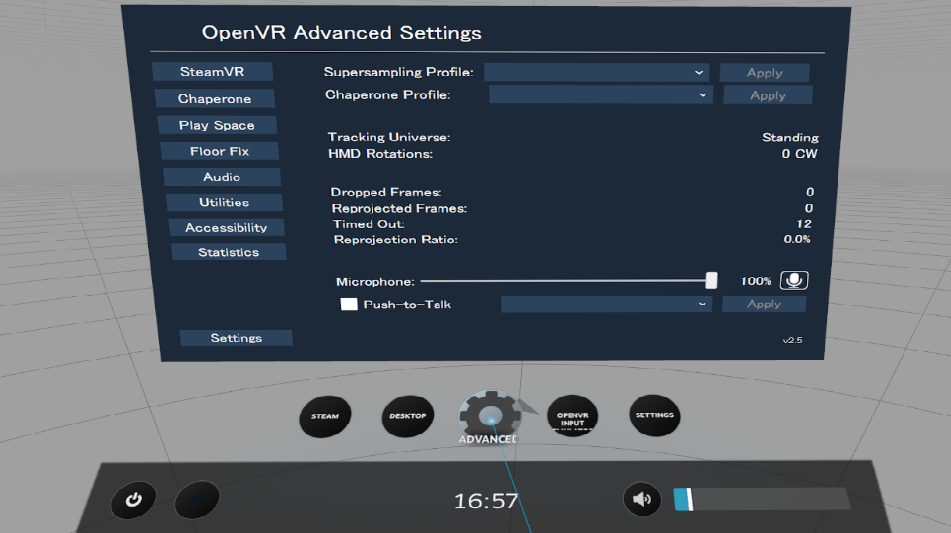Apply the Supersampling Profile

pyautogui.click(x=765, y=73)
